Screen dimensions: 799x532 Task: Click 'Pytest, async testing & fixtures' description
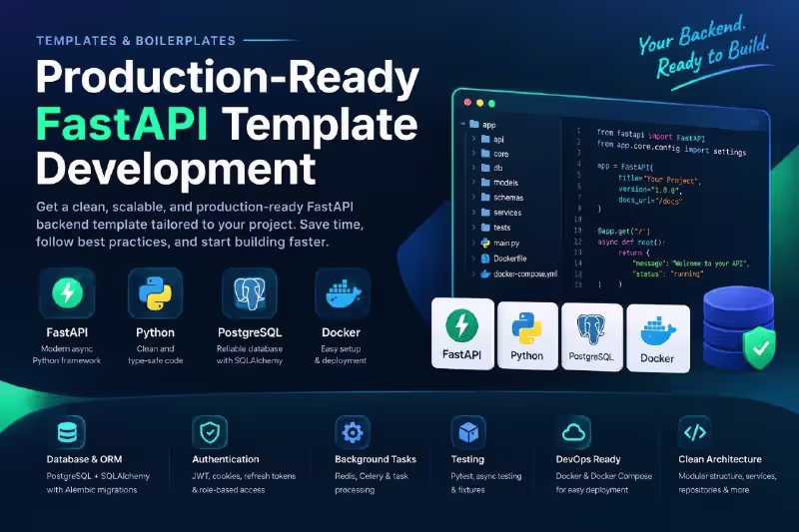tap(485, 483)
